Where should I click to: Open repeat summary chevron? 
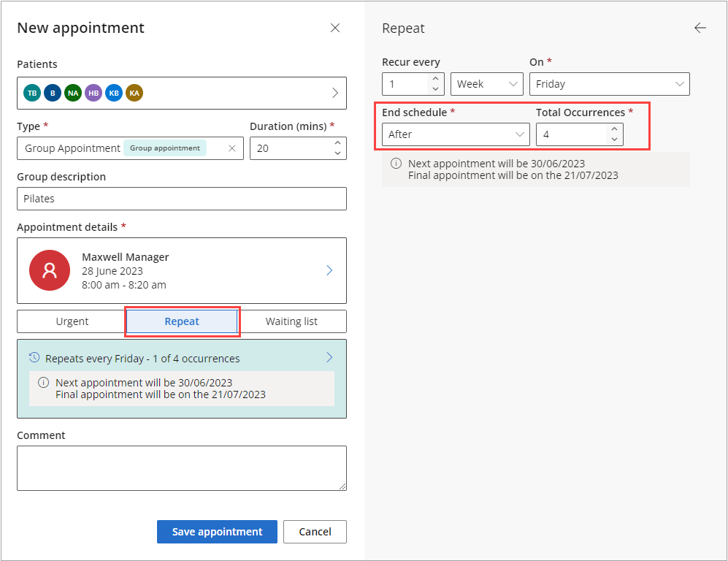(329, 357)
